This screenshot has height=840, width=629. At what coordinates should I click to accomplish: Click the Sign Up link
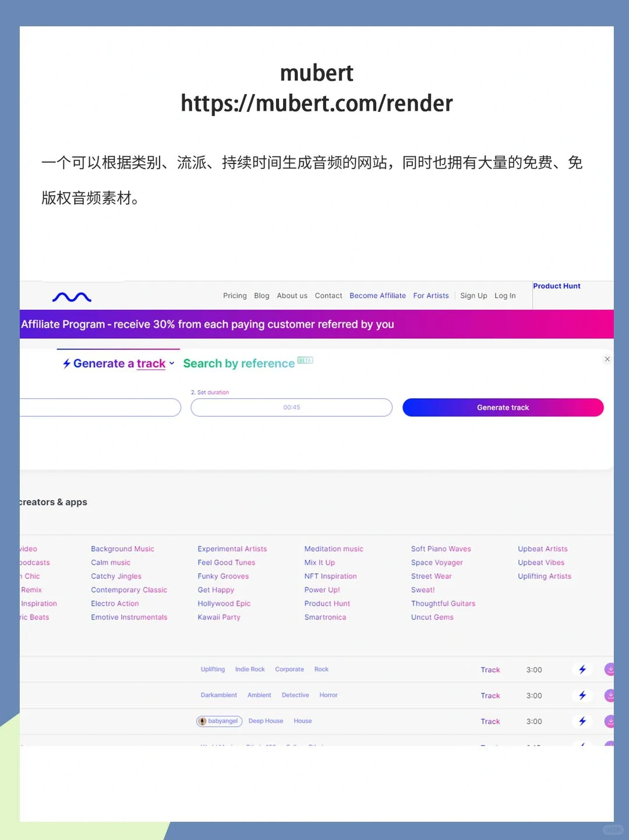(473, 296)
